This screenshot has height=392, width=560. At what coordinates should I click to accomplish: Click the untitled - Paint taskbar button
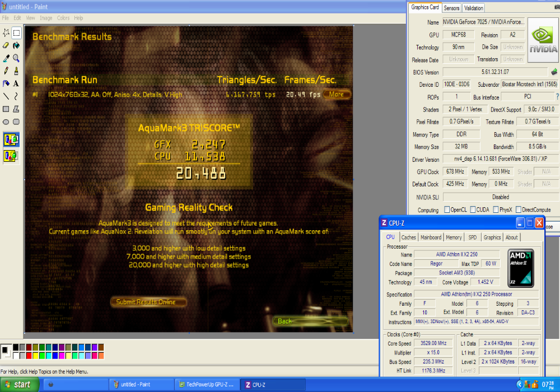tap(141, 385)
